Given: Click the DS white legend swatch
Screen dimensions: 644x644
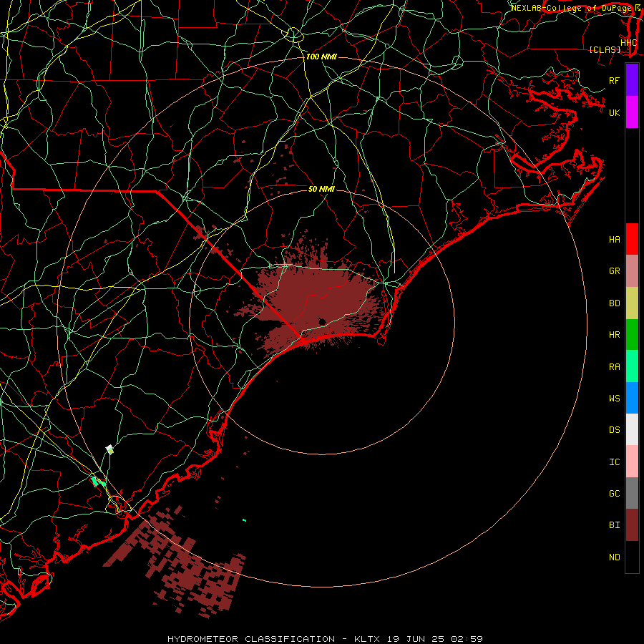Looking at the screenshot, I should point(632,429).
